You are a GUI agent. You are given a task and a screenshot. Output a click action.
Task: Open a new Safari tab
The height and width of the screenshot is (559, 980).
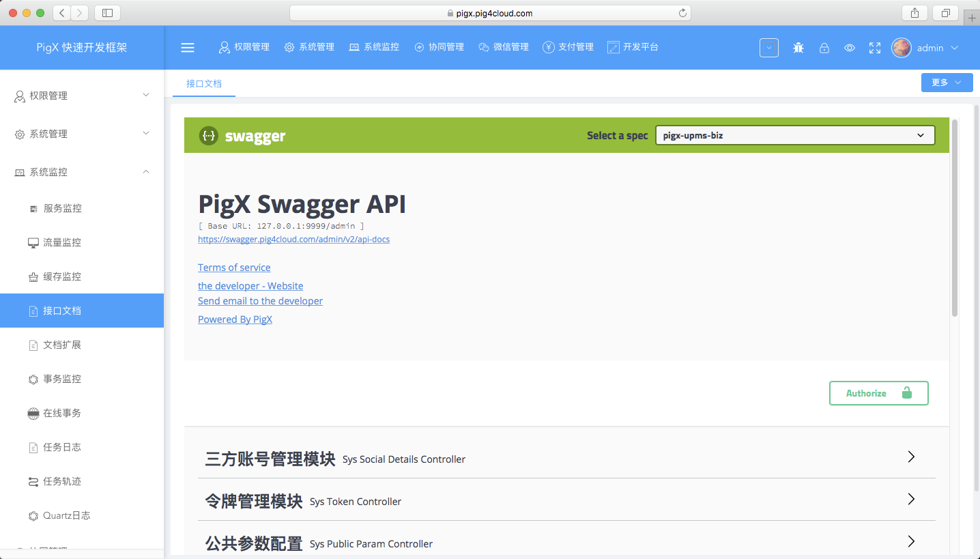point(972,18)
